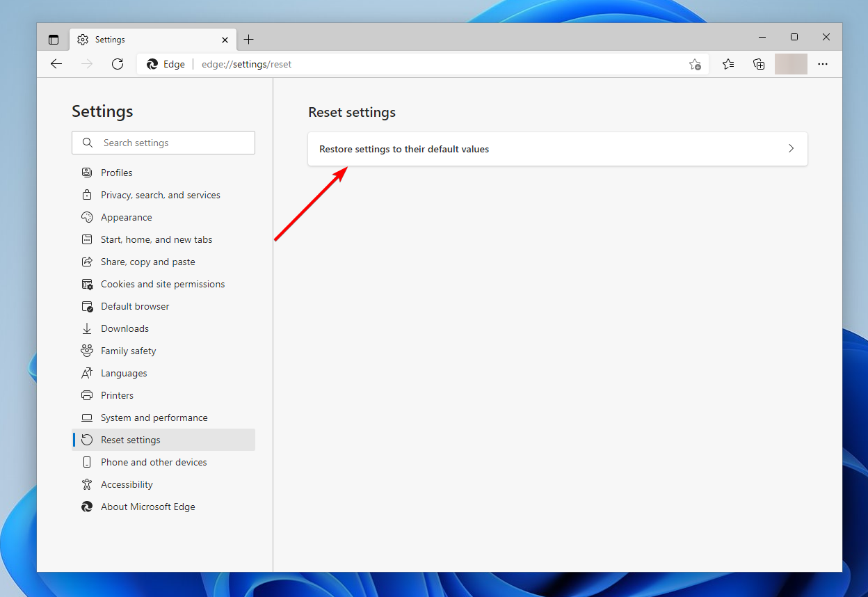This screenshot has height=597, width=868.
Task: Select the Settings browser tab
Action: pyautogui.click(x=153, y=40)
